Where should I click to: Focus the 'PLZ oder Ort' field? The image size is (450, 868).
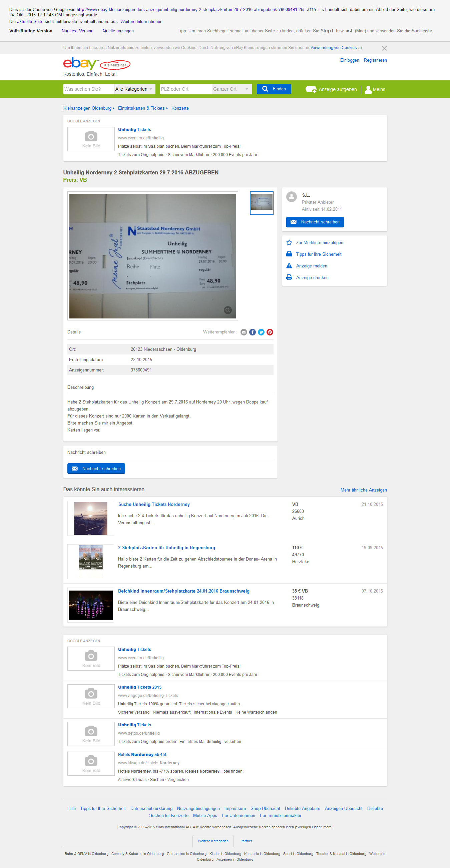point(186,89)
